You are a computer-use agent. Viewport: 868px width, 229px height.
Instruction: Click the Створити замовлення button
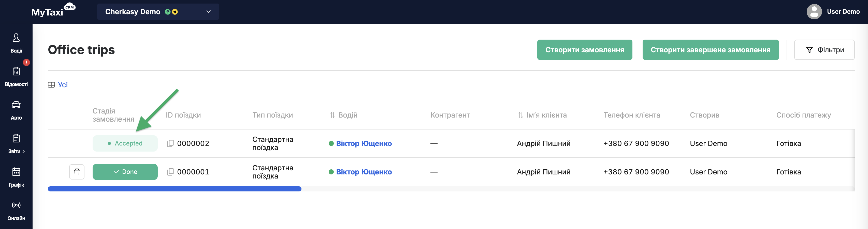(584, 50)
